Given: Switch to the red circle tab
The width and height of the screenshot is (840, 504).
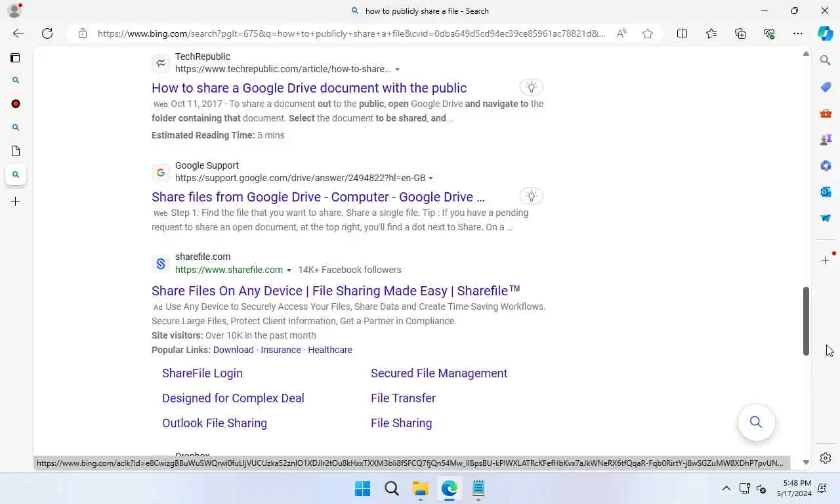Looking at the screenshot, I should point(16,104).
